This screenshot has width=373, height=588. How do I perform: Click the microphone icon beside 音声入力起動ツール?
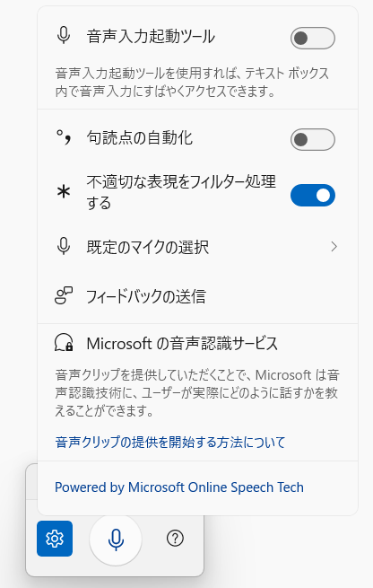[x=64, y=36]
